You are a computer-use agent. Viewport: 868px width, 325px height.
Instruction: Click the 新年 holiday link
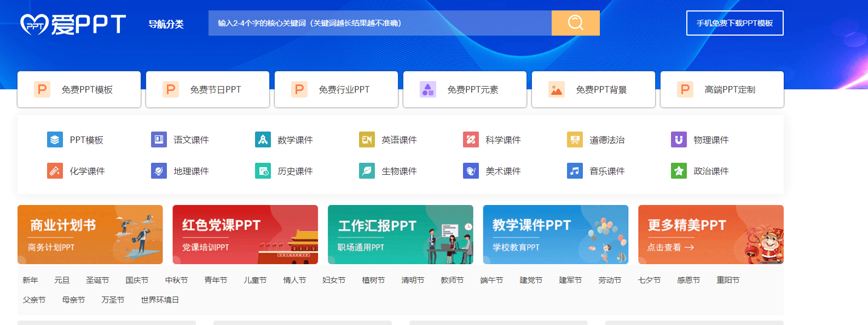point(30,280)
